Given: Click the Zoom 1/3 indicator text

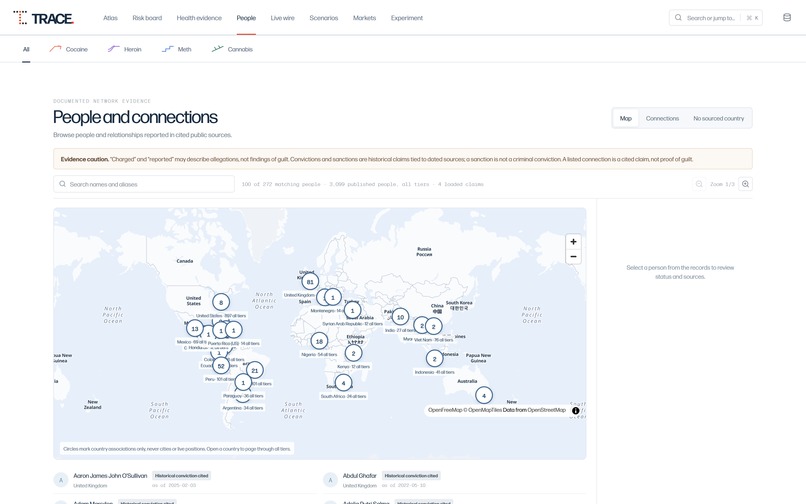Looking at the screenshot, I should [722, 184].
